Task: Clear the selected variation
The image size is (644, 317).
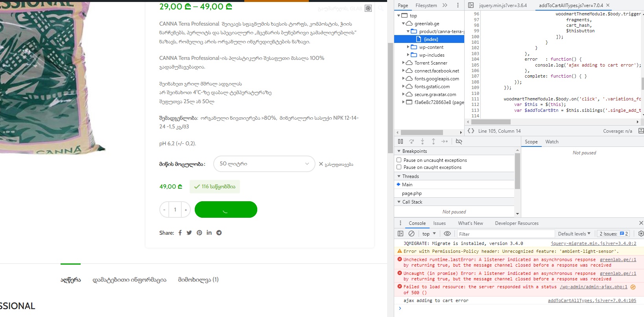Action: click(x=336, y=164)
